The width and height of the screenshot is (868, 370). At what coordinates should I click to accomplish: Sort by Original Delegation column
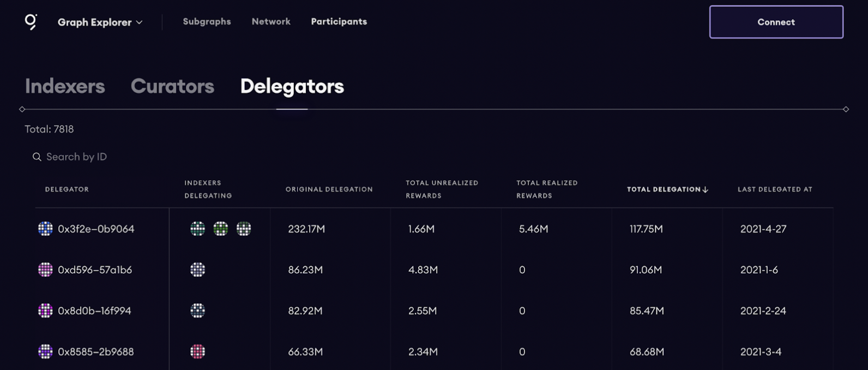(x=329, y=189)
